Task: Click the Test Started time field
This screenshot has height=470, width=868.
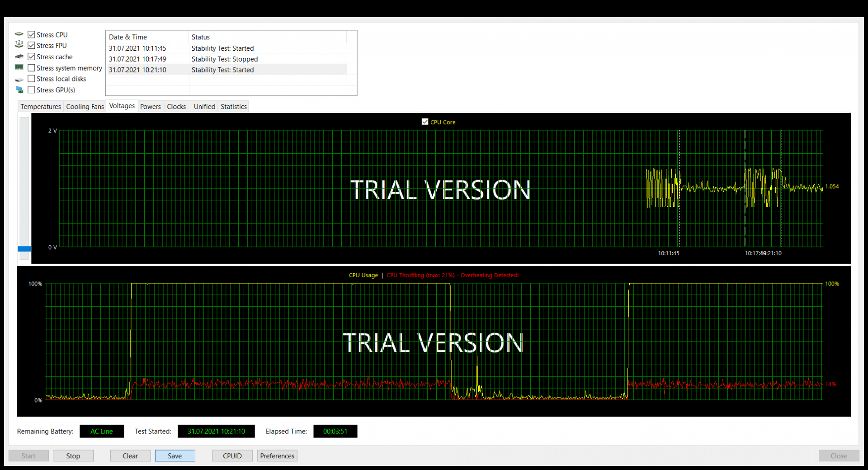Action: pos(216,431)
